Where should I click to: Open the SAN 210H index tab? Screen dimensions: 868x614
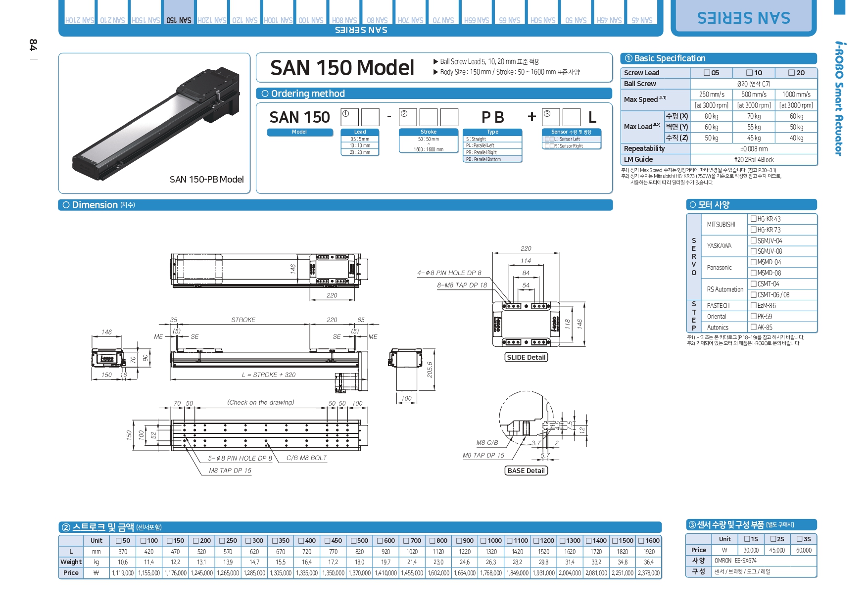pos(80,12)
